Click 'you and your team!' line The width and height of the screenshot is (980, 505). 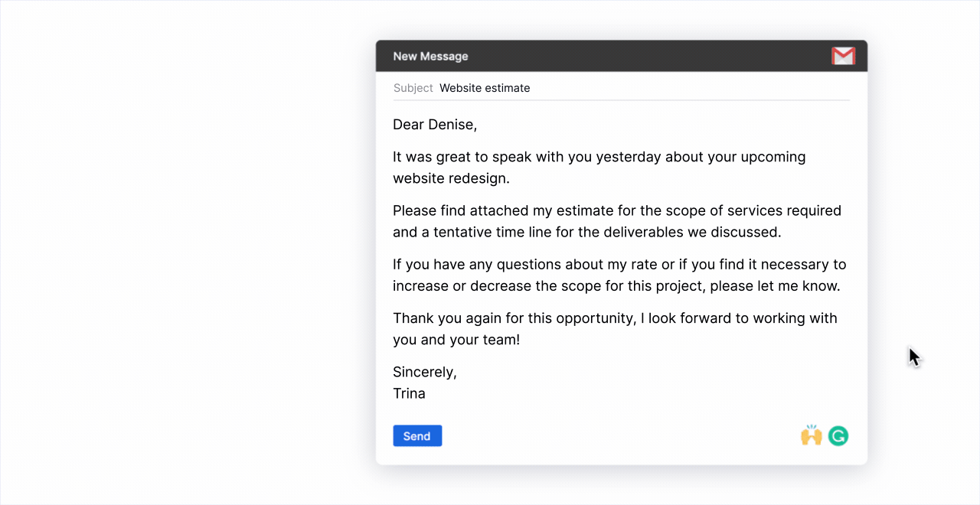click(456, 340)
